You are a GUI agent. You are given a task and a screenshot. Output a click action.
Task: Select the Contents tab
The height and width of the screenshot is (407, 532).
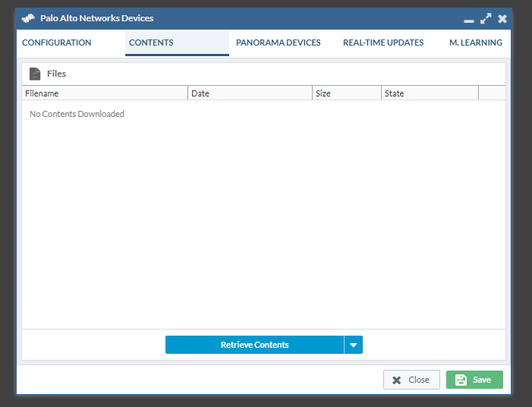click(x=177, y=43)
